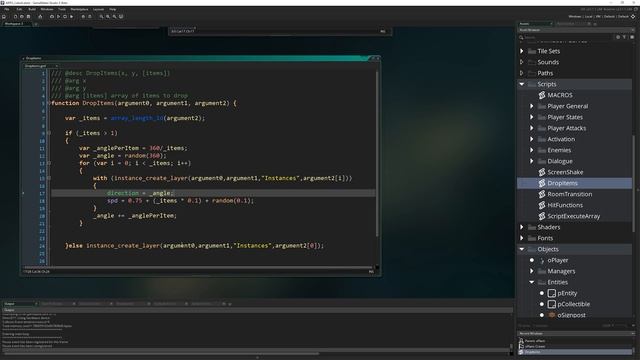Click the Save project toolbar icon
The image size is (640, 360).
click(x=28, y=16)
